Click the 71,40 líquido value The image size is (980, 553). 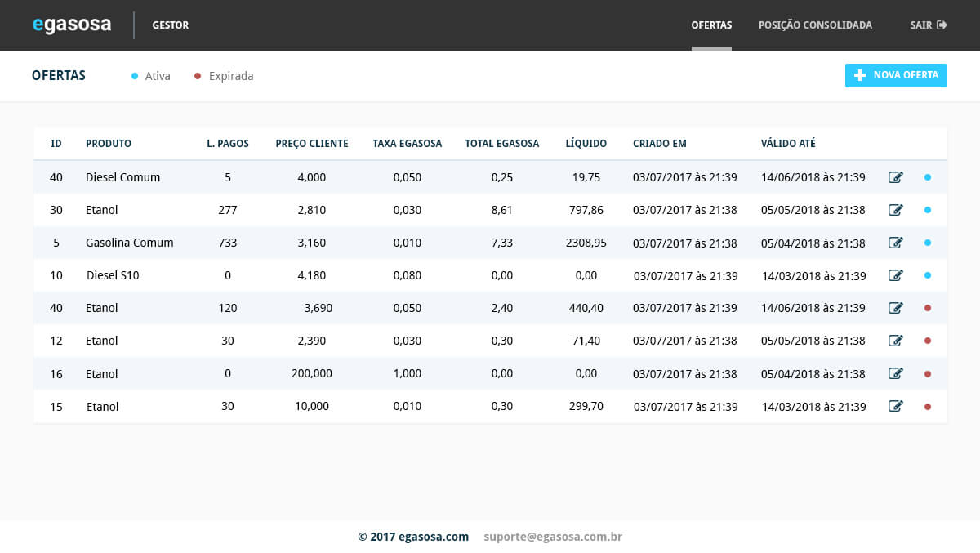tap(586, 341)
